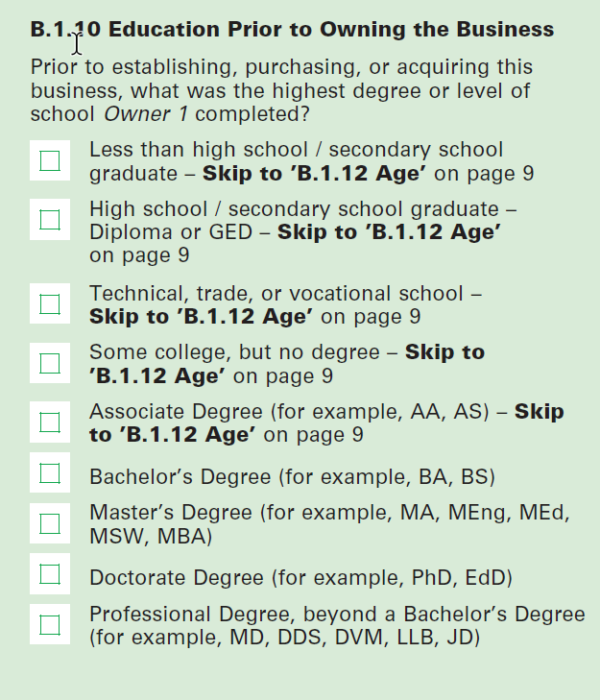Tick the High school / secondary school graduate checkbox
The width and height of the screenshot is (600, 700).
[x=50, y=219]
